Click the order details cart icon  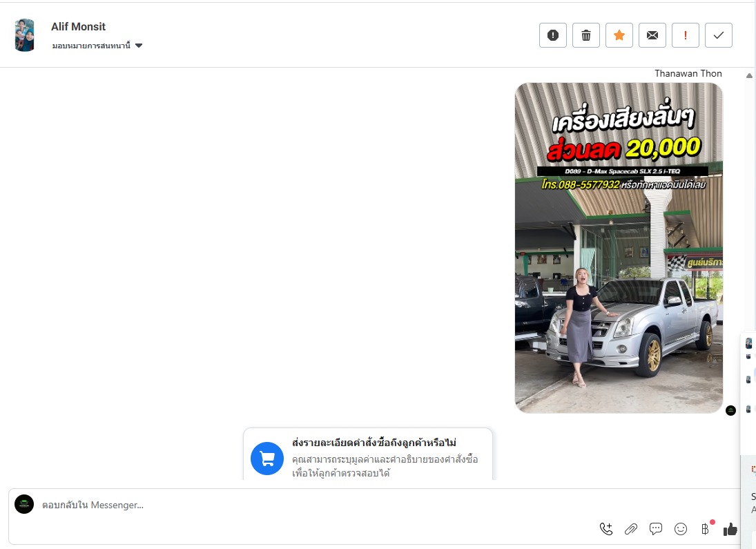click(x=267, y=459)
